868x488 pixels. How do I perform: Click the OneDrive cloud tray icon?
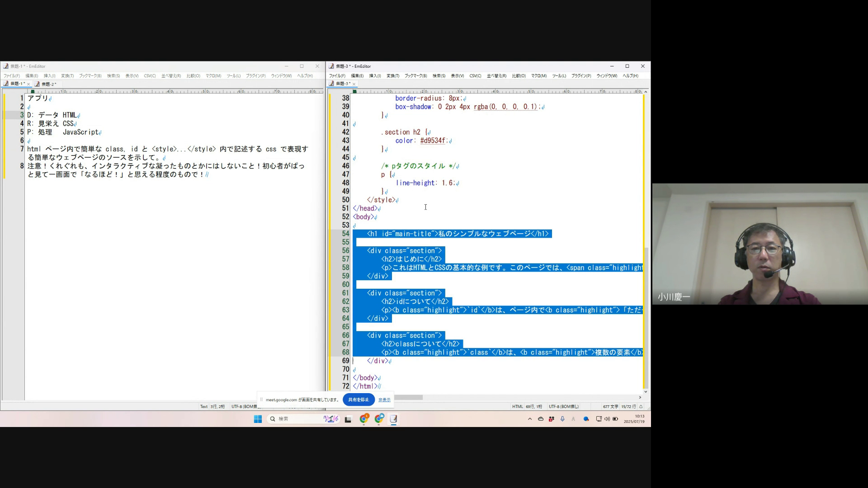541,419
